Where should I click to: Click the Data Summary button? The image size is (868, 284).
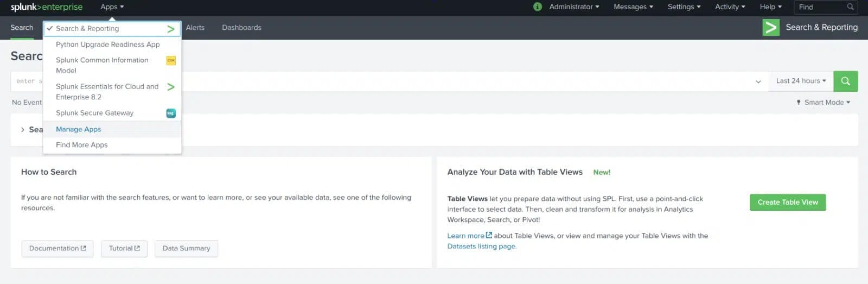coord(186,249)
